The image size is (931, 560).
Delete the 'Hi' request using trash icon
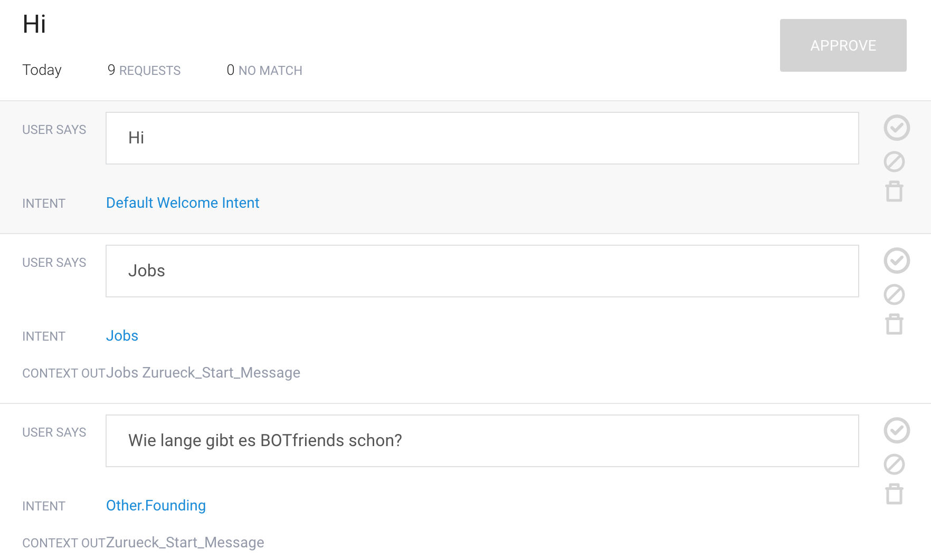coord(894,191)
